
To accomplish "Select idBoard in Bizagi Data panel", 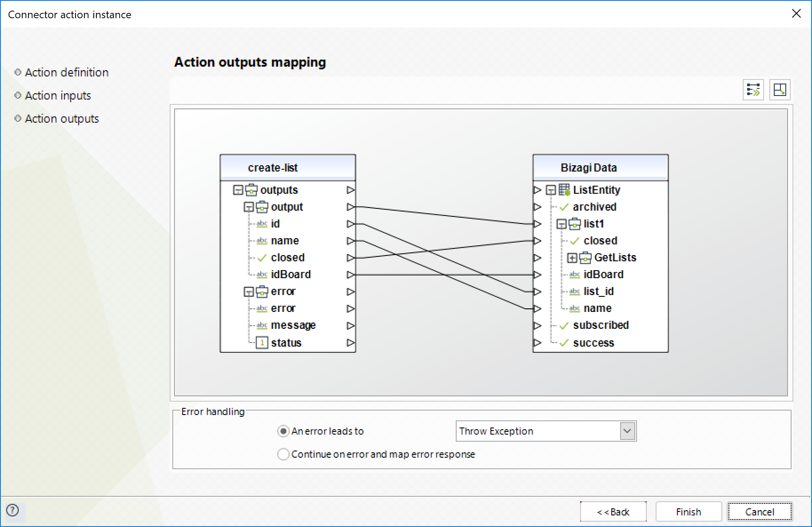I will pos(604,275).
